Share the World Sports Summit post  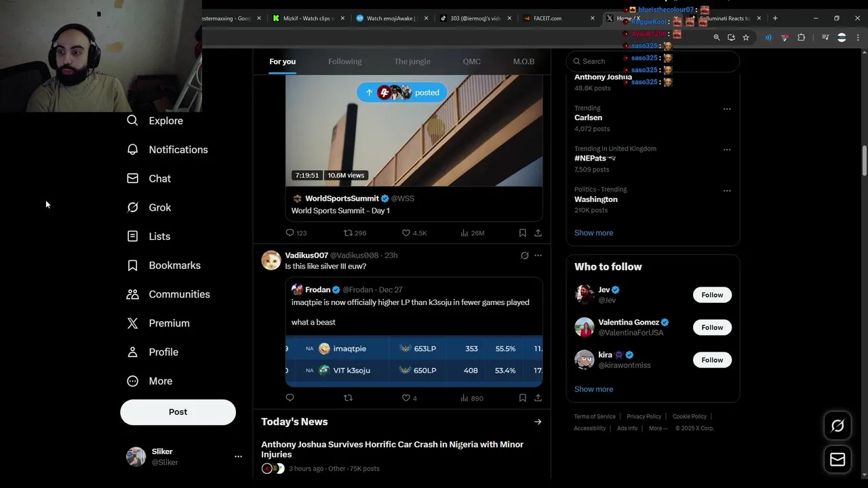click(x=538, y=232)
